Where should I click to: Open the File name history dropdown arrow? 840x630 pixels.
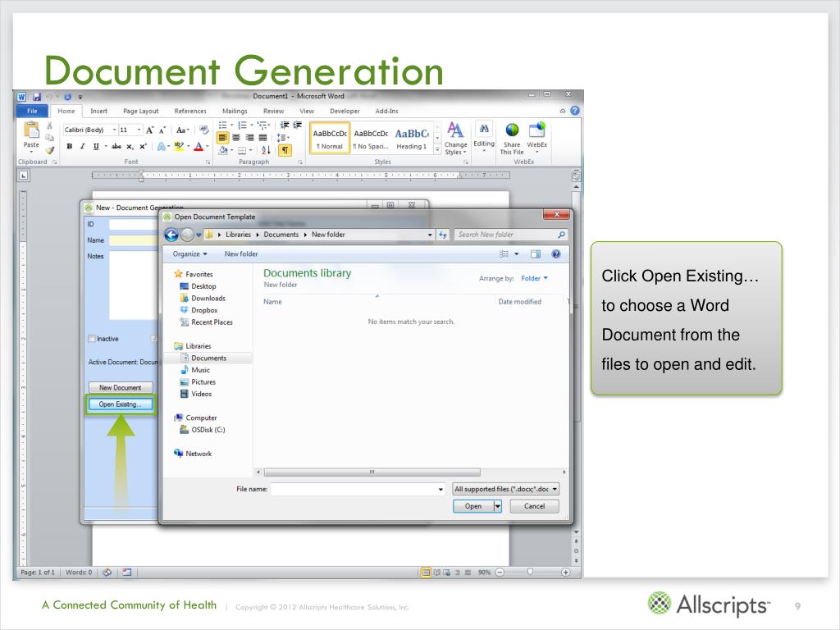441,489
